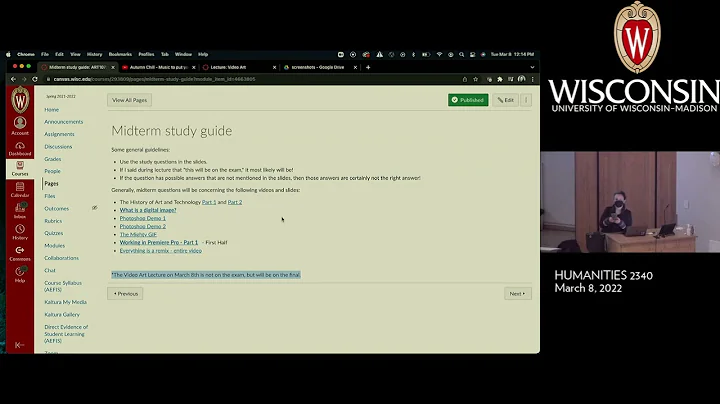The height and width of the screenshot is (404, 720).
Task: Open Kaltura My Media in course navigation
Action: [66, 302]
